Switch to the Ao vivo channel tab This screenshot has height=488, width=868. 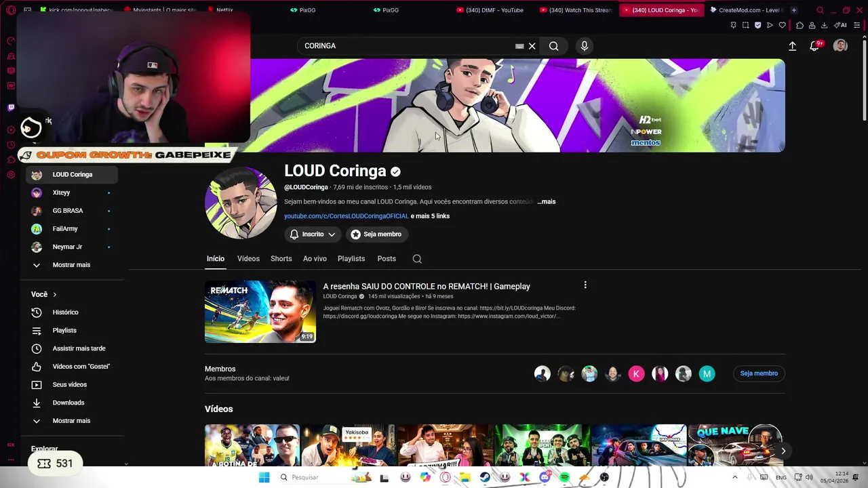coord(315,259)
